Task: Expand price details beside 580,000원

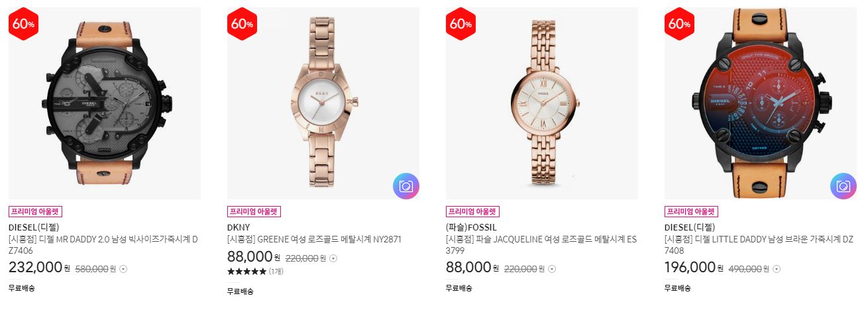Action: (x=123, y=269)
